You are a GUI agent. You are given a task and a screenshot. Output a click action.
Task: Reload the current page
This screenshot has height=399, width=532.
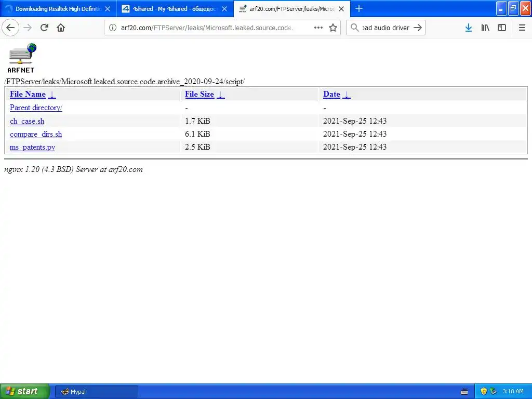tap(44, 28)
